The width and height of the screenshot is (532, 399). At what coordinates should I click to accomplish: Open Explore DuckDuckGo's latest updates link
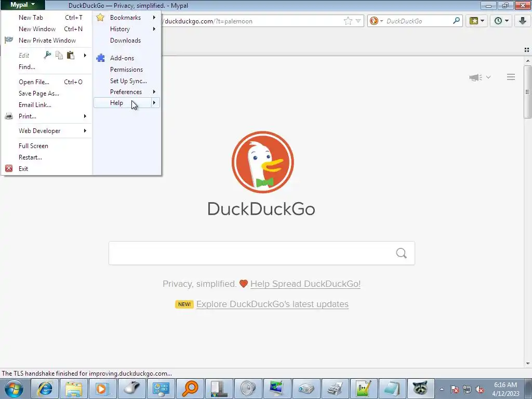pos(272,304)
